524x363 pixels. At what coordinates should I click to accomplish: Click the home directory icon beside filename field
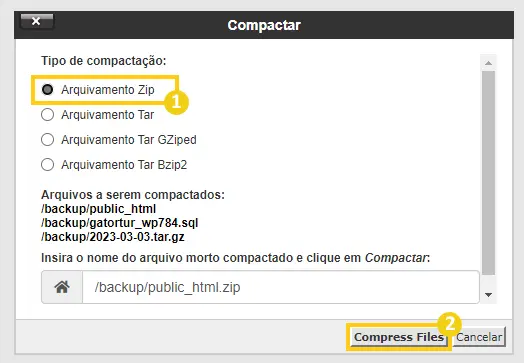(62, 287)
